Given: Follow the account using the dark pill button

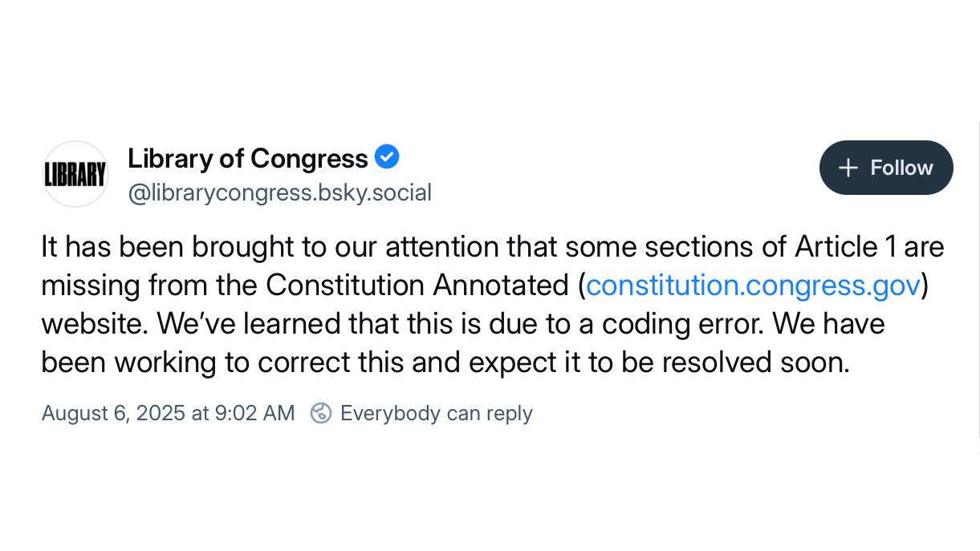Looking at the screenshot, I should click(886, 168).
